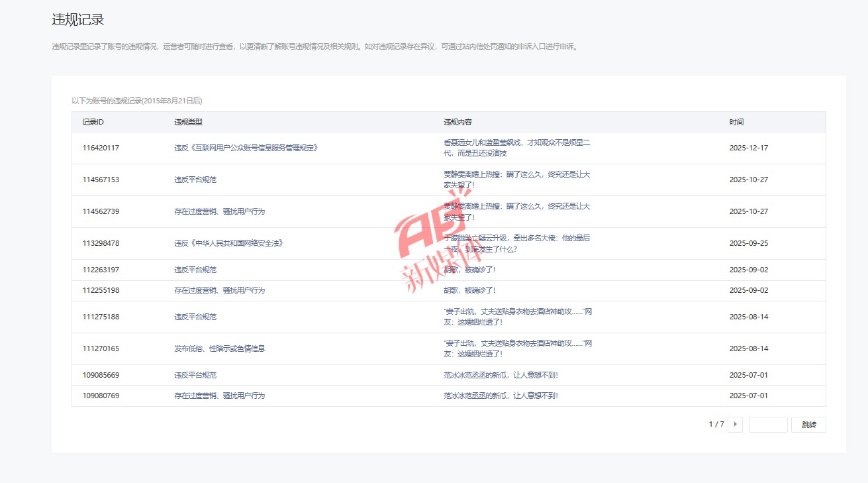Viewport: 868px width, 483px height.
Task: Click violation type 违反《中华人民共和国网络安全法》
Action: coord(228,243)
